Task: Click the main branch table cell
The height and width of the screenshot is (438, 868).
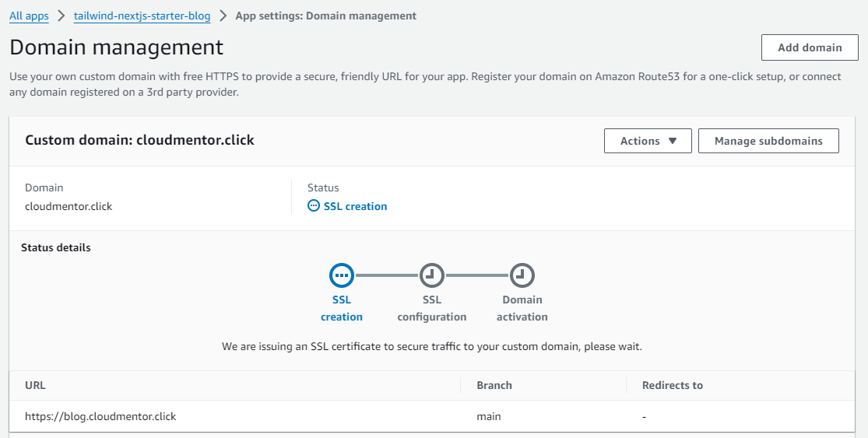Action: coord(489,416)
